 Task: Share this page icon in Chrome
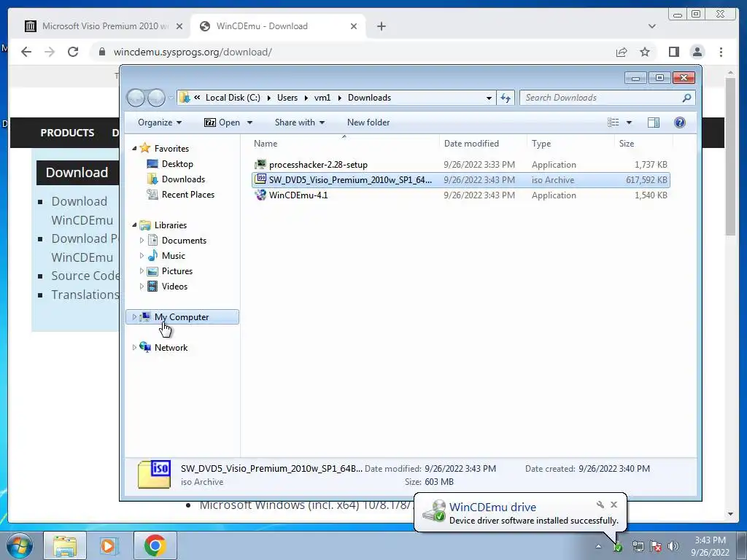[622, 52]
